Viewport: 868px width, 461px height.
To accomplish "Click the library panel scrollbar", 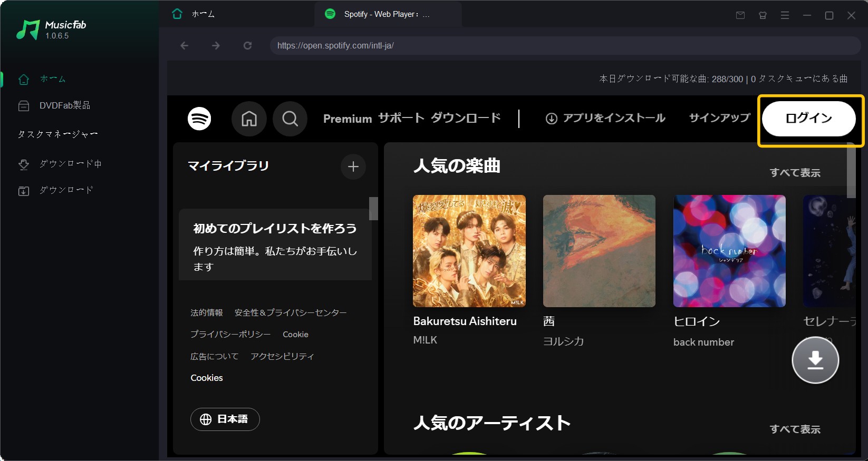I will click(x=373, y=209).
